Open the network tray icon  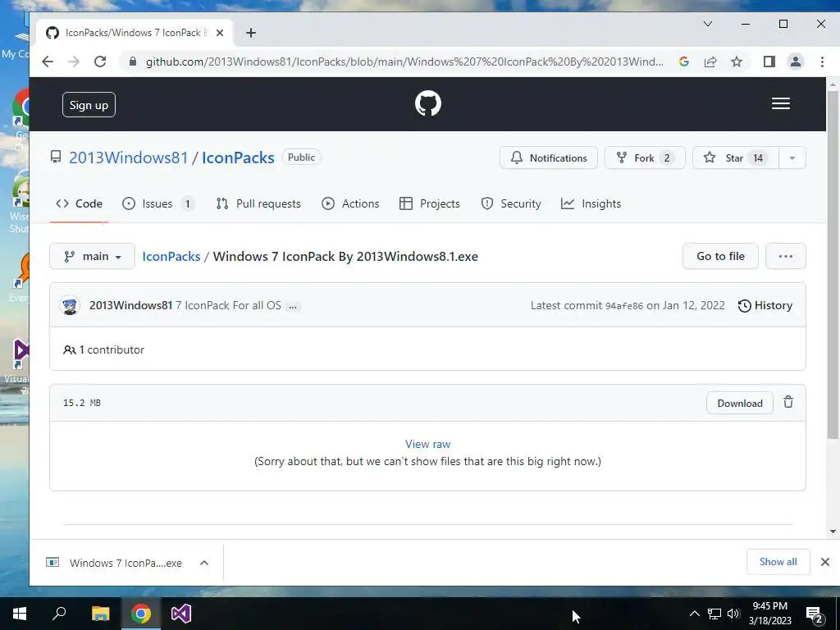tap(714, 614)
